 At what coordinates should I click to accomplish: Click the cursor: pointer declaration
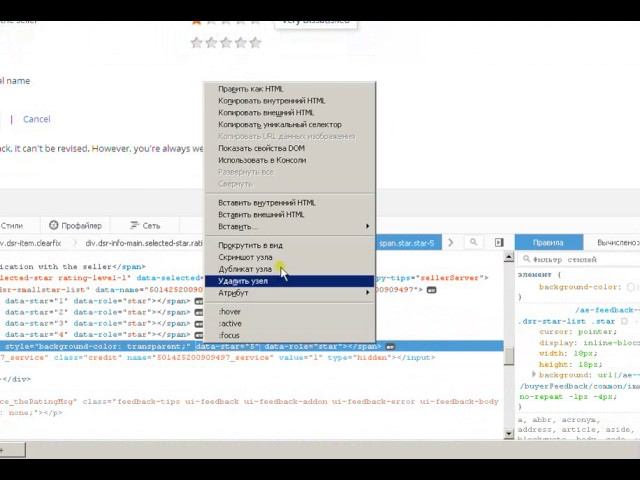click(578, 332)
